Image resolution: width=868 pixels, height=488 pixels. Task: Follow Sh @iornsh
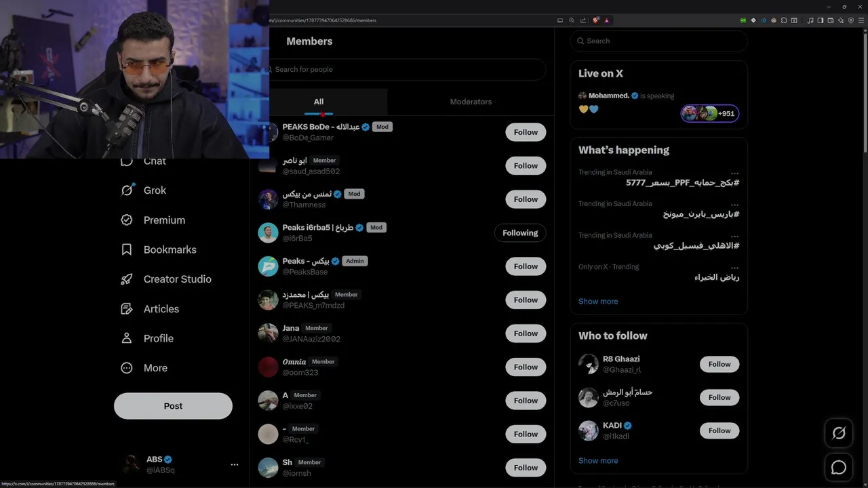pyautogui.click(x=526, y=468)
